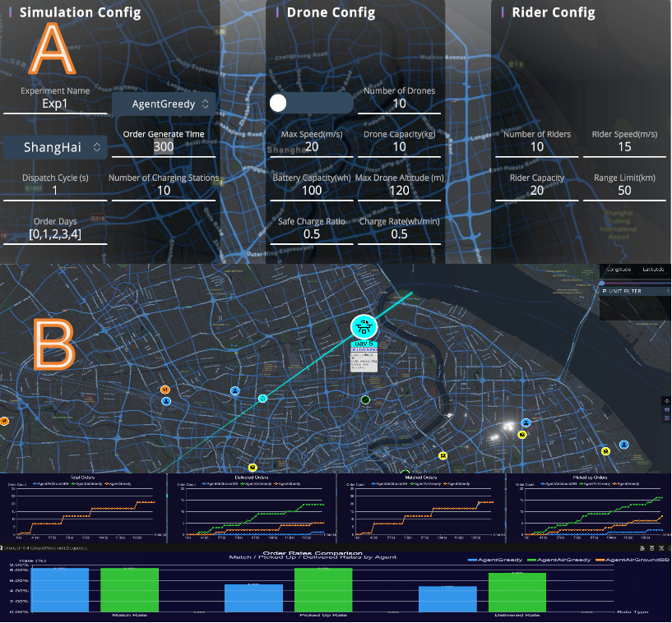672x623 pixels.
Task: Edit Number of Charging Stations value
Action: click(164, 191)
